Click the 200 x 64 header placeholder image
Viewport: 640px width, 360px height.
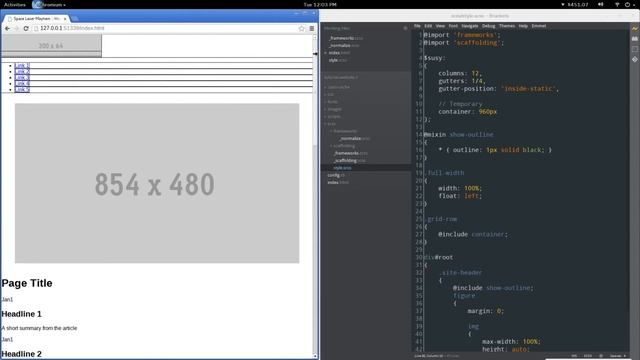[x=51, y=46]
